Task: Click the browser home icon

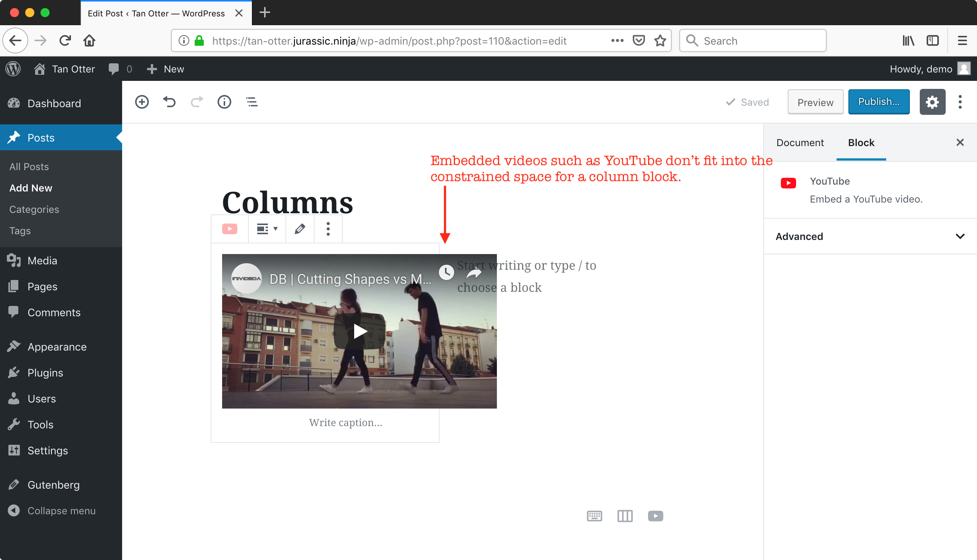Action: pyautogui.click(x=89, y=40)
